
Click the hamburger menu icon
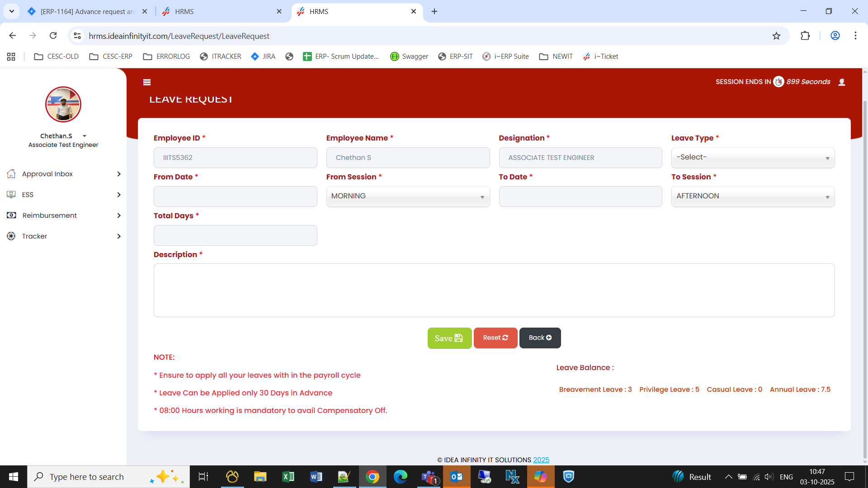[146, 82]
